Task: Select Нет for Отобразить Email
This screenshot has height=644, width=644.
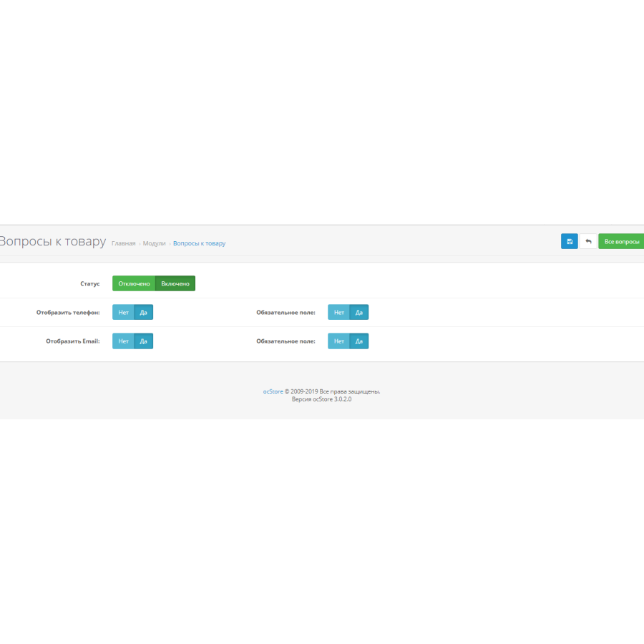Action: tap(123, 341)
